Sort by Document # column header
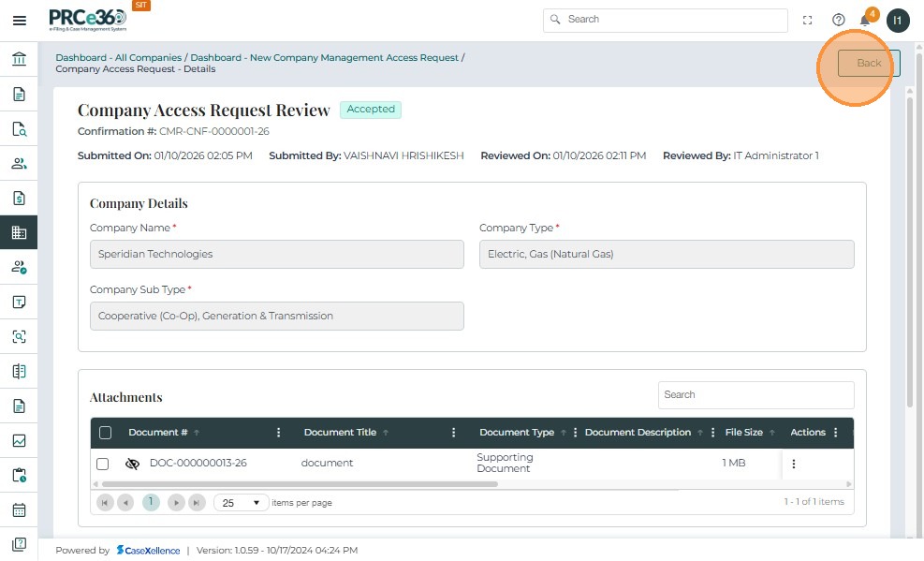924x561 pixels. tap(158, 433)
